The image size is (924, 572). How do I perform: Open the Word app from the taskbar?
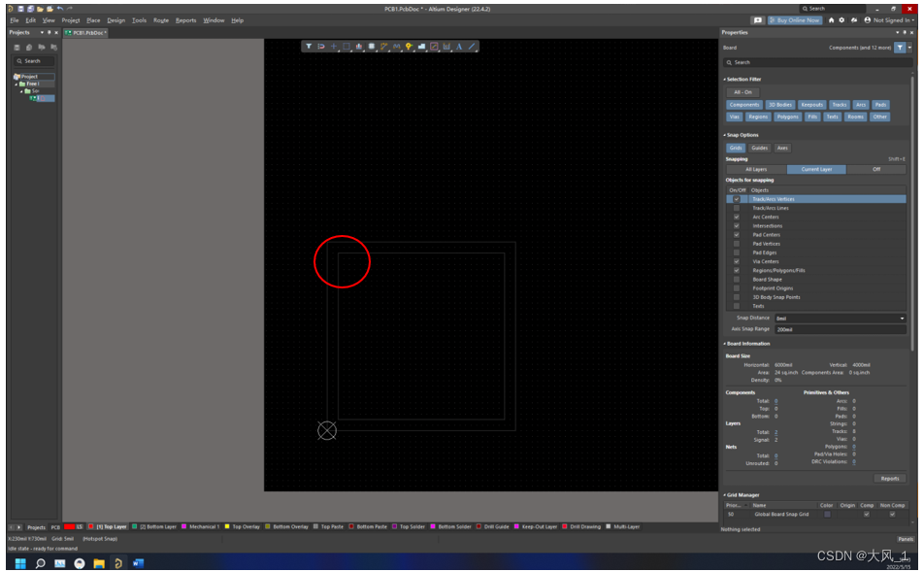click(x=138, y=563)
